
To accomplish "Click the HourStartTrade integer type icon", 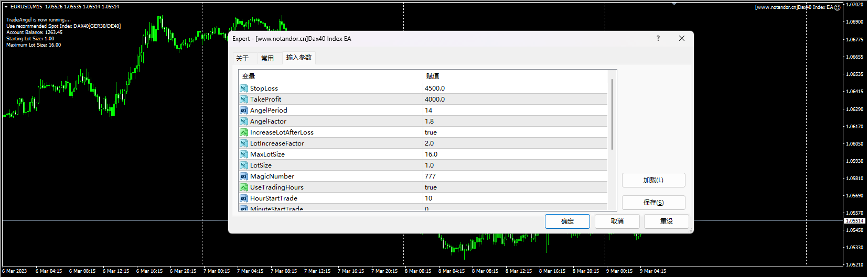I will pos(243,198).
